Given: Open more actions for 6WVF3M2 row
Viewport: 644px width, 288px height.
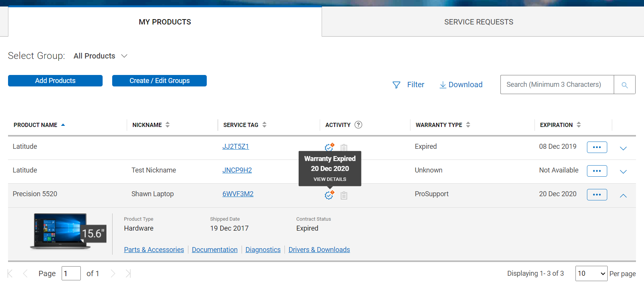Looking at the screenshot, I should (x=597, y=195).
